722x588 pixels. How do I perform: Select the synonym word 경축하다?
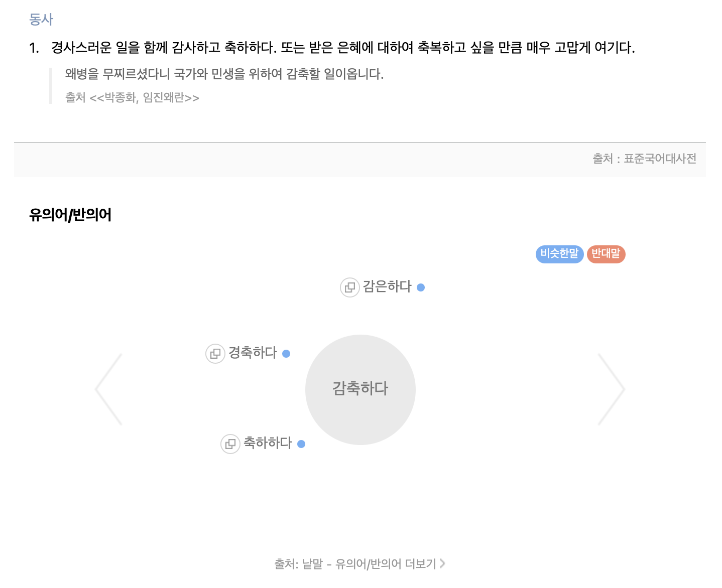253,353
